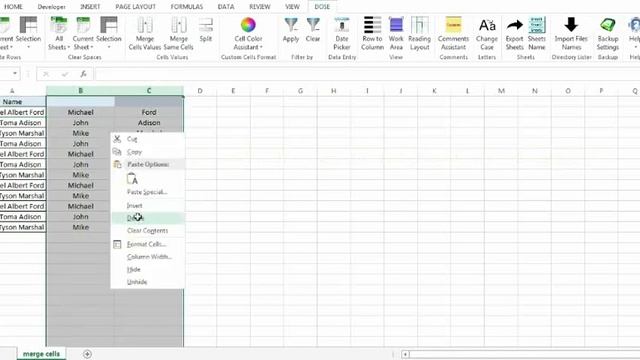Choose Insert in the context menu

click(x=147, y=206)
